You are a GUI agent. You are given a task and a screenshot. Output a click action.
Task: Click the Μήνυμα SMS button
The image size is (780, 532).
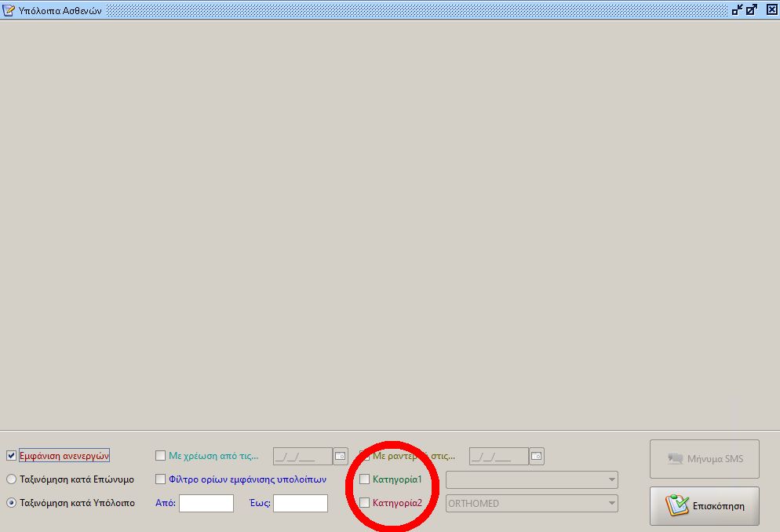pos(704,459)
